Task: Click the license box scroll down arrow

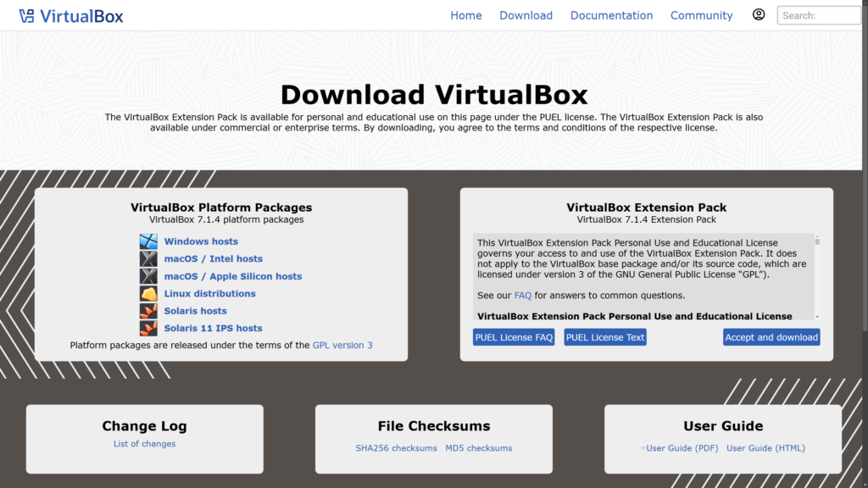Action: (x=817, y=317)
